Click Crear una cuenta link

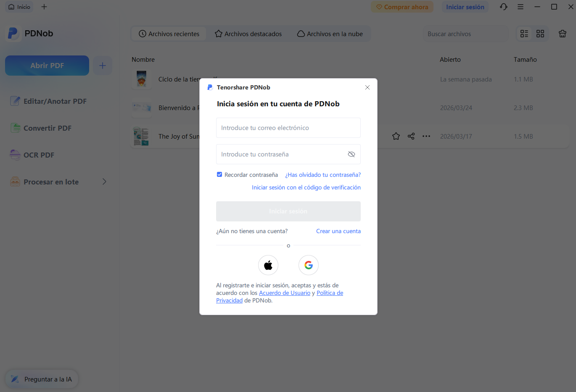[x=338, y=231]
